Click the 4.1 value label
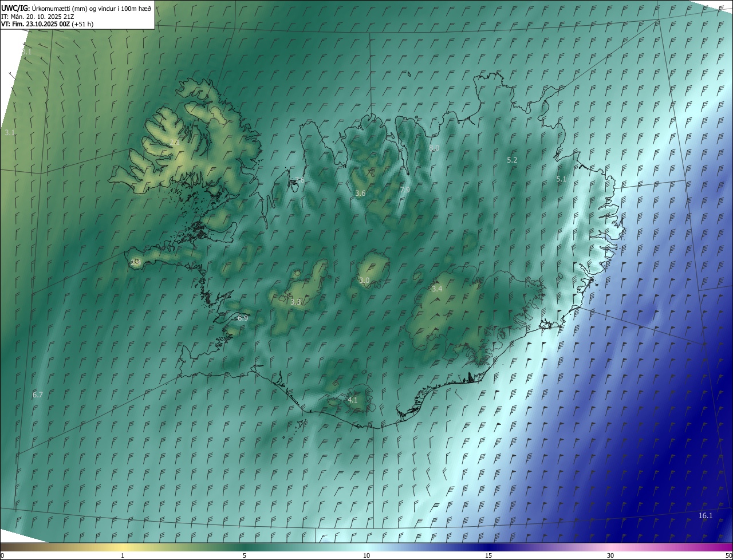 click(352, 400)
